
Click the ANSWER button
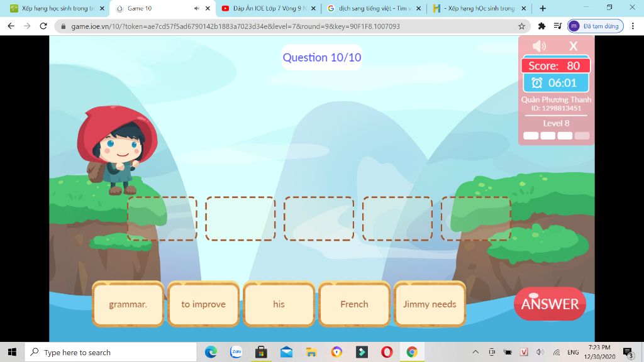[x=550, y=304]
